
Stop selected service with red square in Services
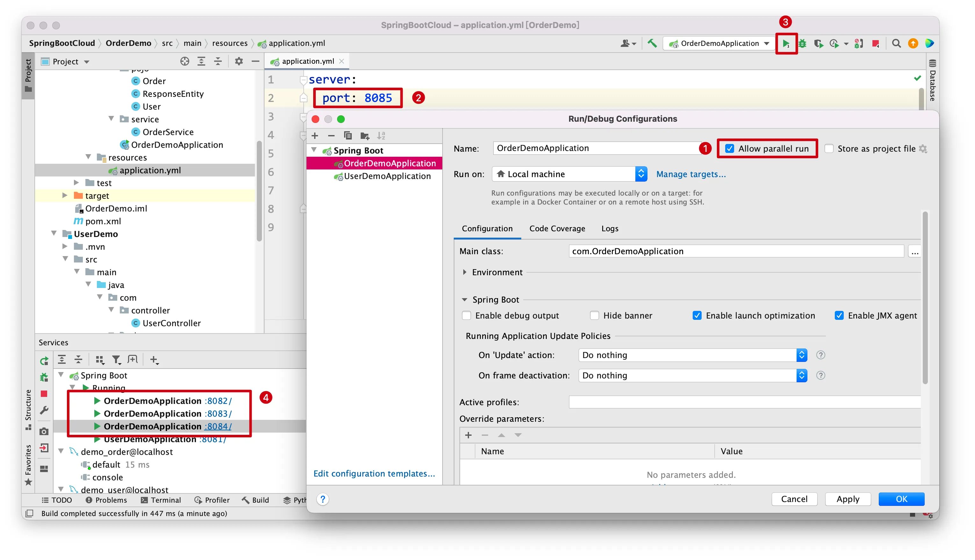[44, 394]
